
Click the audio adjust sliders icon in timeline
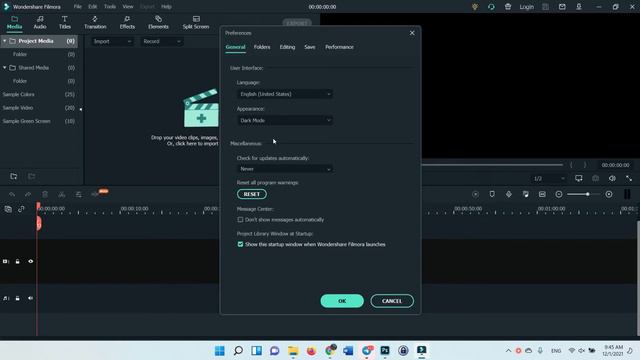pyautogui.click(x=78, y=195)
